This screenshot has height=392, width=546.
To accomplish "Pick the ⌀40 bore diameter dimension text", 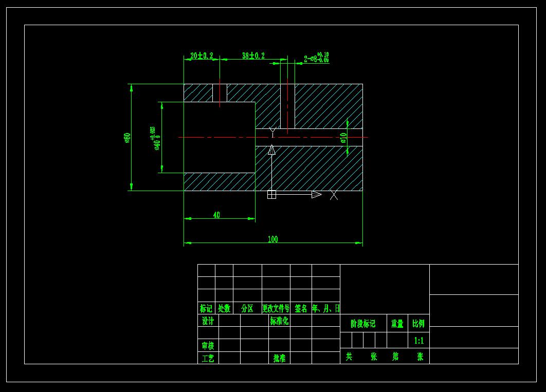I will pyautogui.click(x=155, y=139).
